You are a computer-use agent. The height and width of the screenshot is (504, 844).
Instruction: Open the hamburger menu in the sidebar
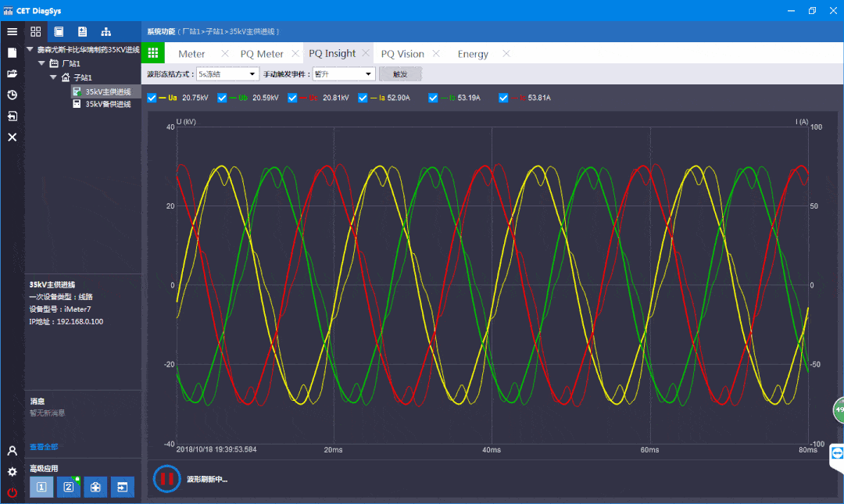12,32
